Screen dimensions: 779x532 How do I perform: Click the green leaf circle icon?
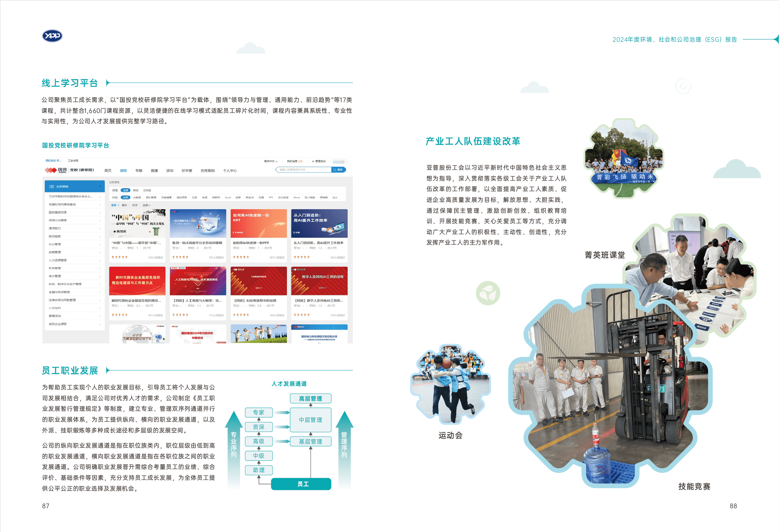(x=488, y=293)
